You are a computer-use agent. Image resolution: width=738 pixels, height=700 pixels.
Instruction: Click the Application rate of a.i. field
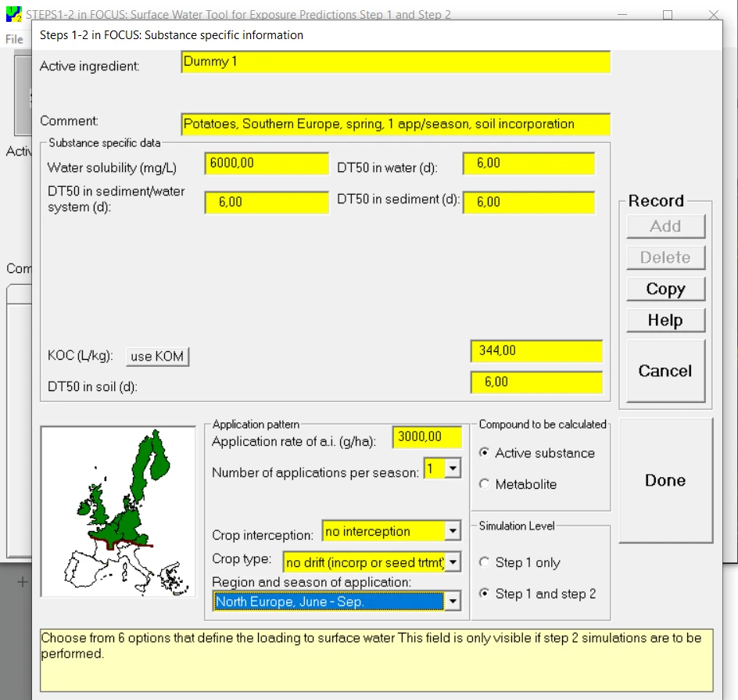point(427,437)
